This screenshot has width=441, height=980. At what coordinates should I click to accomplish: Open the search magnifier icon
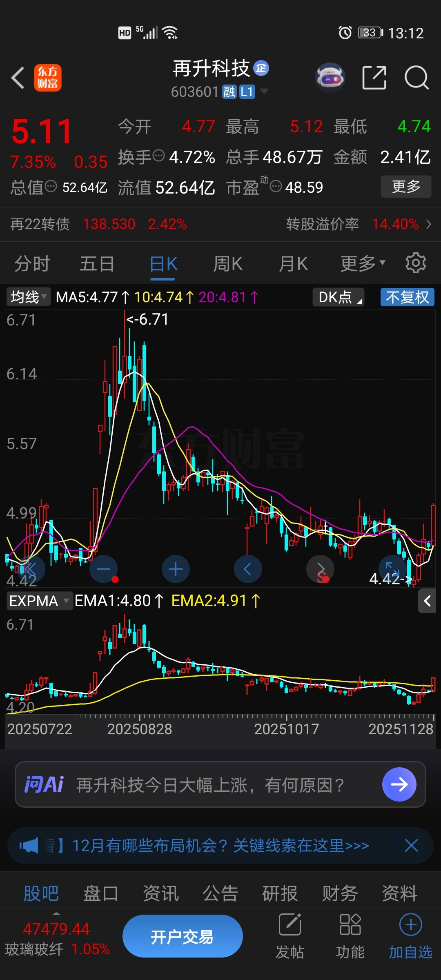pos(416,77)
